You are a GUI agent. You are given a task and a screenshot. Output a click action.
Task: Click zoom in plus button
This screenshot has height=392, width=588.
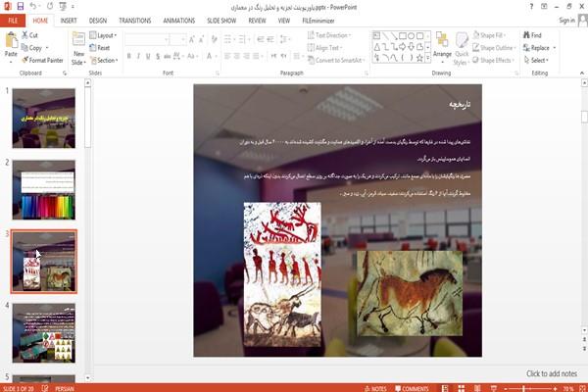click(x=555, y=389)
